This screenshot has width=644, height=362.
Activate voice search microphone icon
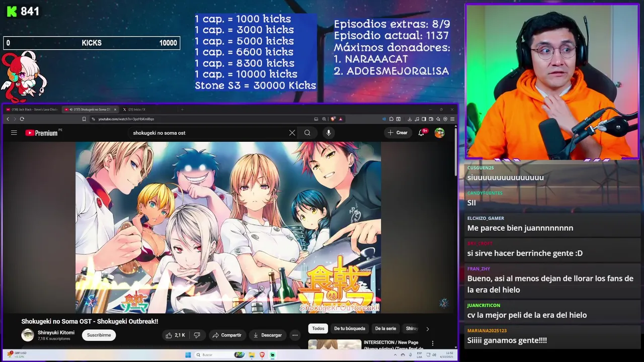point(329,133)
